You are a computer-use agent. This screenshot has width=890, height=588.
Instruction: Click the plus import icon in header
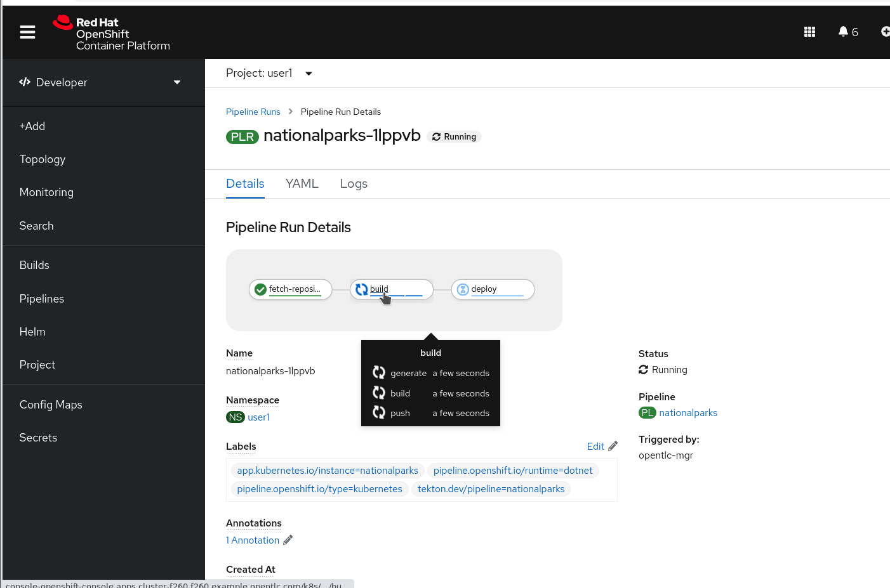(885, 32)
